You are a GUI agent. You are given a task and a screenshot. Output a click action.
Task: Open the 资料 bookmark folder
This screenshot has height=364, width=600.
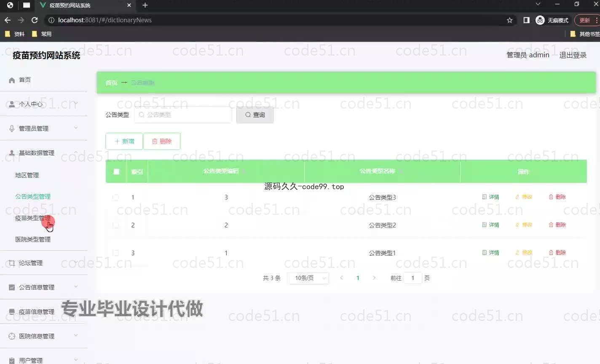click(15, 34)
